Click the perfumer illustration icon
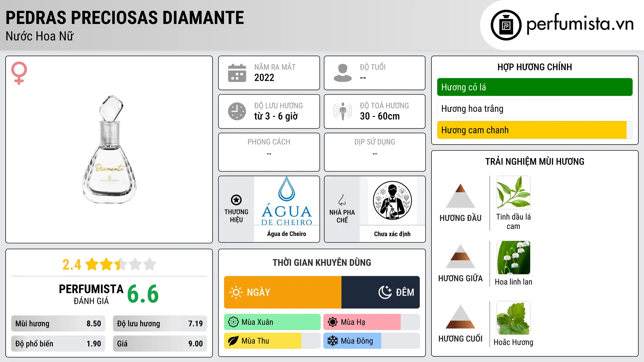The width and height of the screenshot is (644, 362). [392, 200]
